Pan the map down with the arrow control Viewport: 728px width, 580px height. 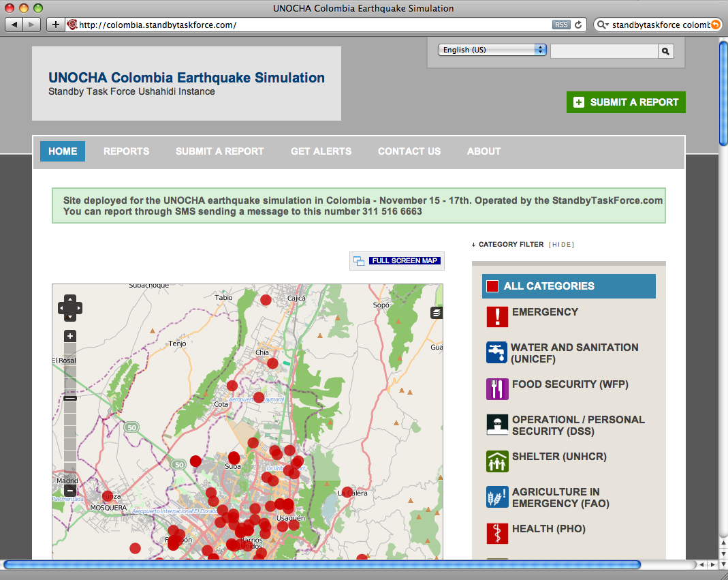(70, 317)
